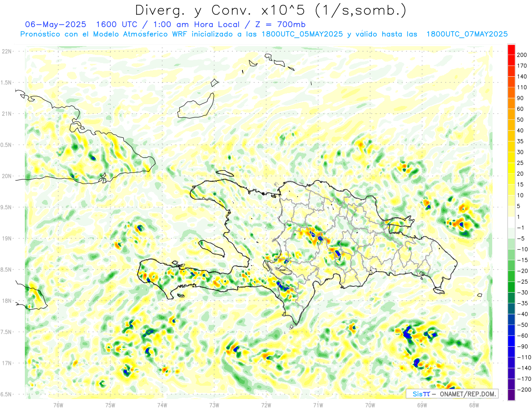This screenshot has height=411, width=532.
Task: Click the '7.5N' latitude label
Action: click(x=6, y=332)
